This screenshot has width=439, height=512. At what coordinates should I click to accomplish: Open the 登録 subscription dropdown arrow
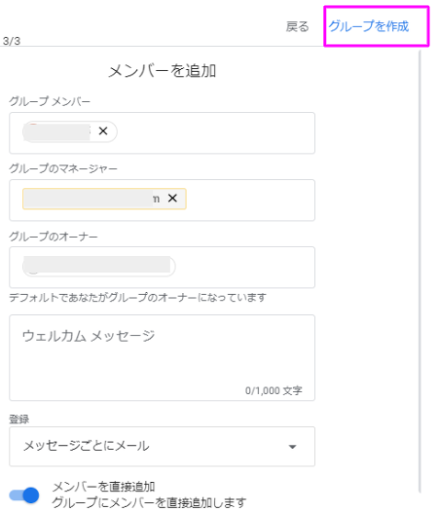292,447
